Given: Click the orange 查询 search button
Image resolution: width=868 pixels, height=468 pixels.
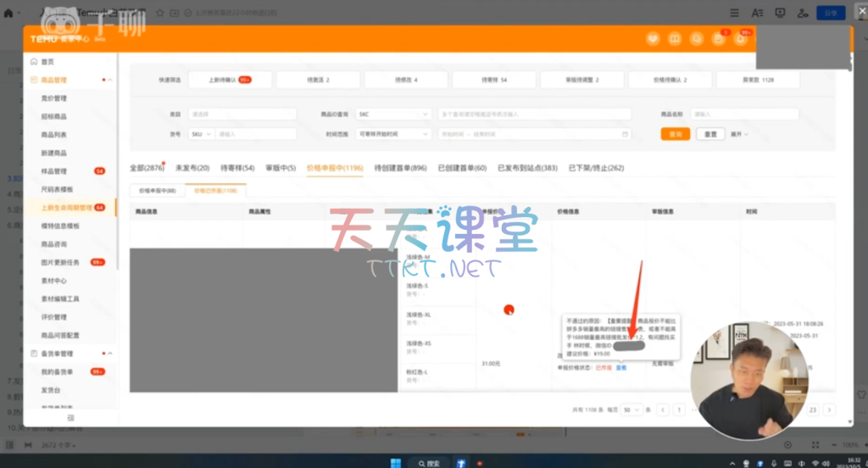Looking at the screenshot, I should click(x=675, y=134).
